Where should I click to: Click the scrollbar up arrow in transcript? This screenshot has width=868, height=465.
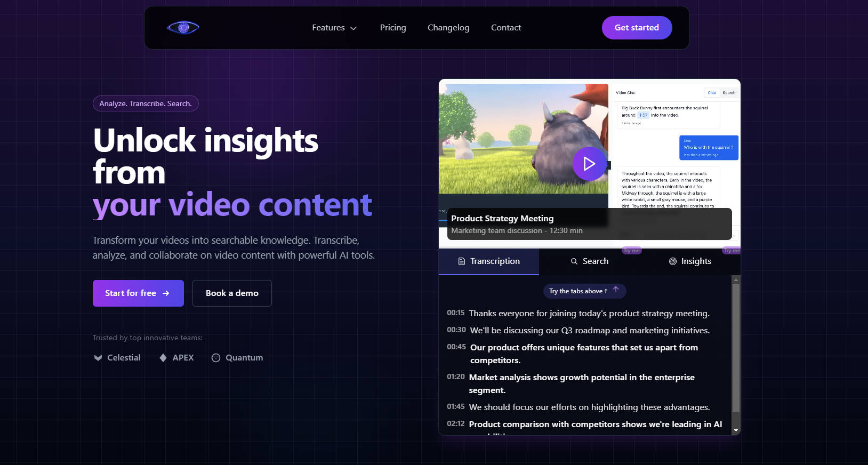click(736, 280)
